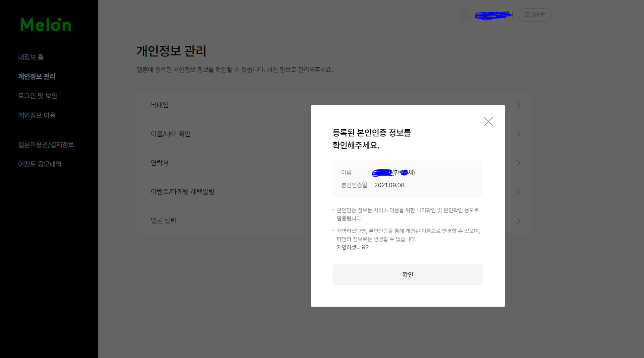Expand the 이름/나이 확인 row chevron
Image resolution: width=644 pixels, height=358 pixels.
(x=519, y=134)
